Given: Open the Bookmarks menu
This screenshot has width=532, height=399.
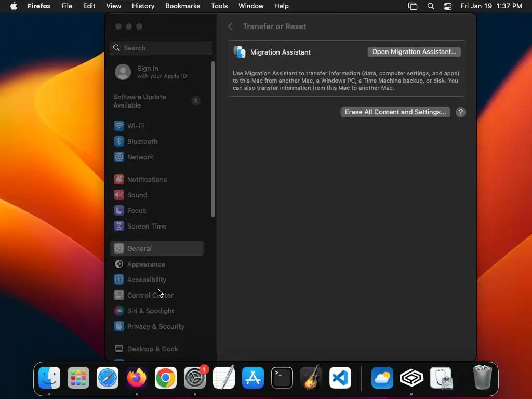Looking at the screenshot, I should pyautogui.click(x=182, y=6).
